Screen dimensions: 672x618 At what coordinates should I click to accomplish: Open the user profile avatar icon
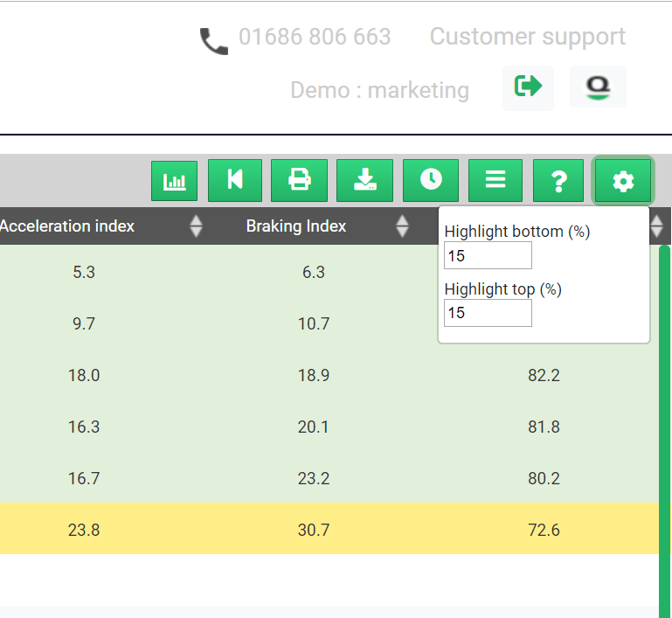tap(598, 87)
